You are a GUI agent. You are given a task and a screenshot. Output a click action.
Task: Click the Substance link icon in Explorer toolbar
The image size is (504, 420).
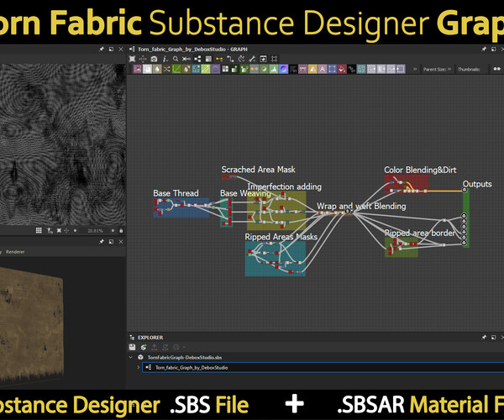144,347
